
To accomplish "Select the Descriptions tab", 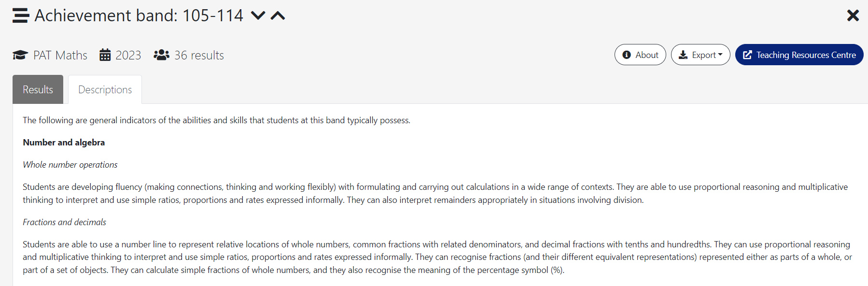I will coord(105,89).
